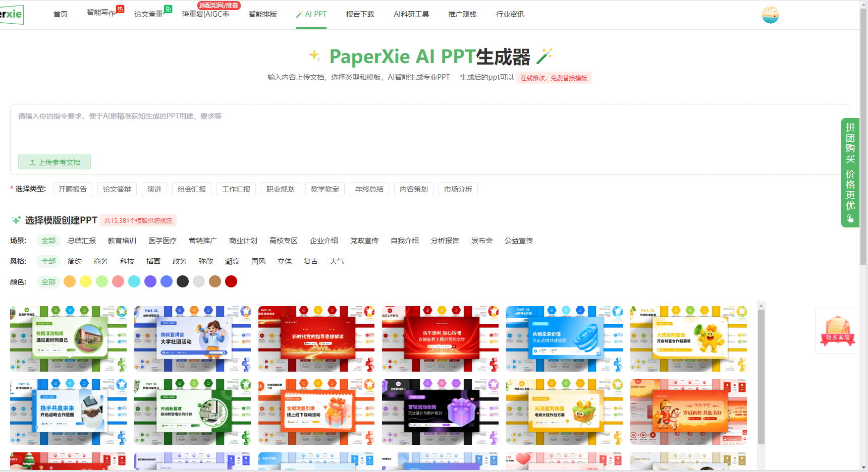Open AI科研工具 tab
Screen dimensions: 868x472
click(411, 14)
